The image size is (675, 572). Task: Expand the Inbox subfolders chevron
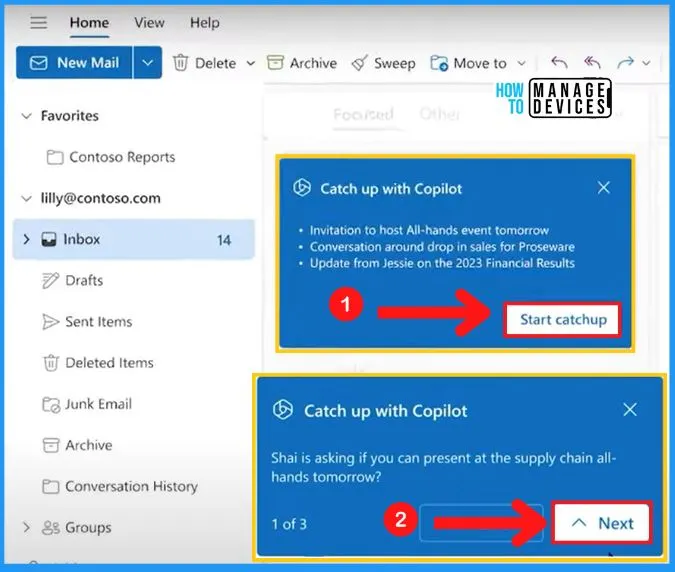[27, 239]
